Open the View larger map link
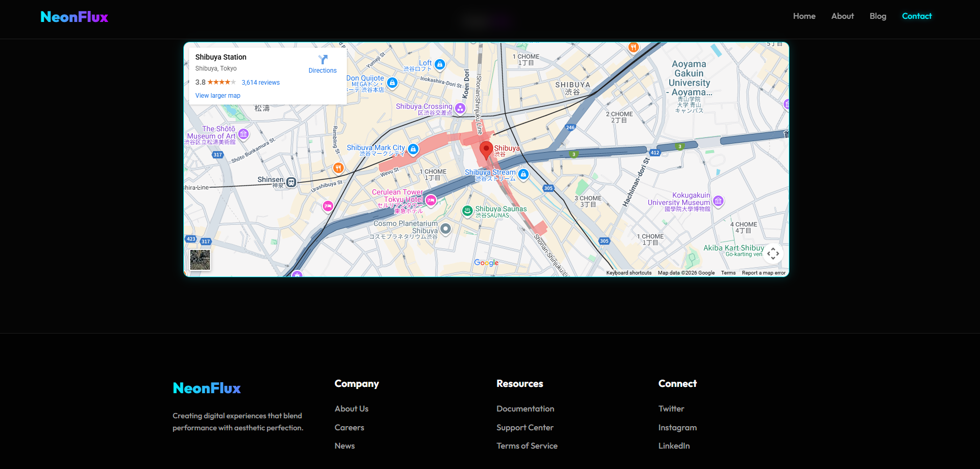The width and height of the screenshot is (980, 469). coord(218,96)
